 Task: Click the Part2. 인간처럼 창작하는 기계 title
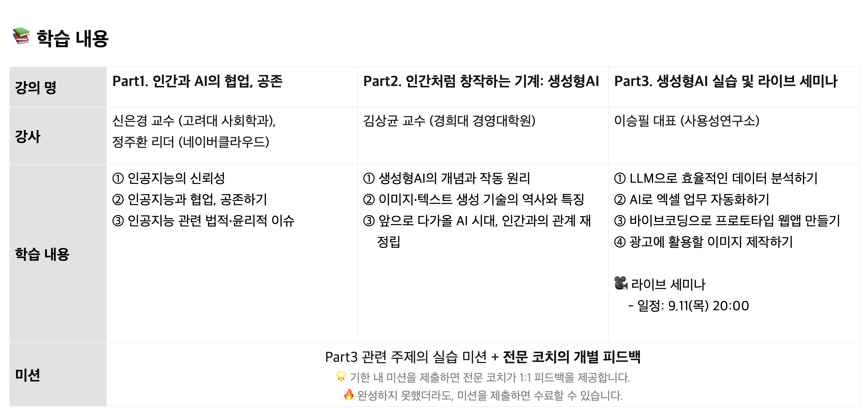[x=481, y=81]
